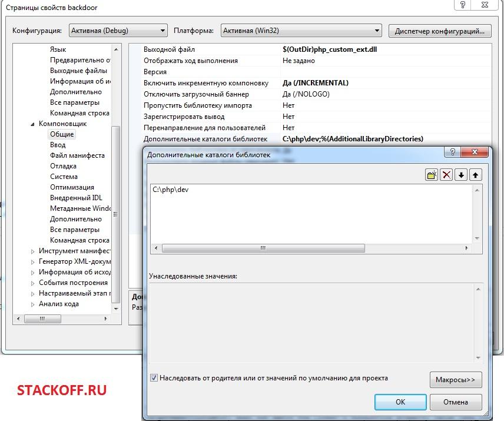Click $(OutDir)php_custom_ext.dll value

[330, 49]
